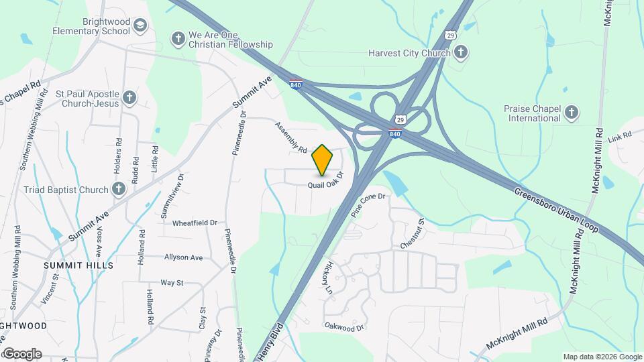Image resolution: width=644 pixels, height=362 pixels.
Task: Select the Oakwood Dr street label
Action: [x=344, y=326]
